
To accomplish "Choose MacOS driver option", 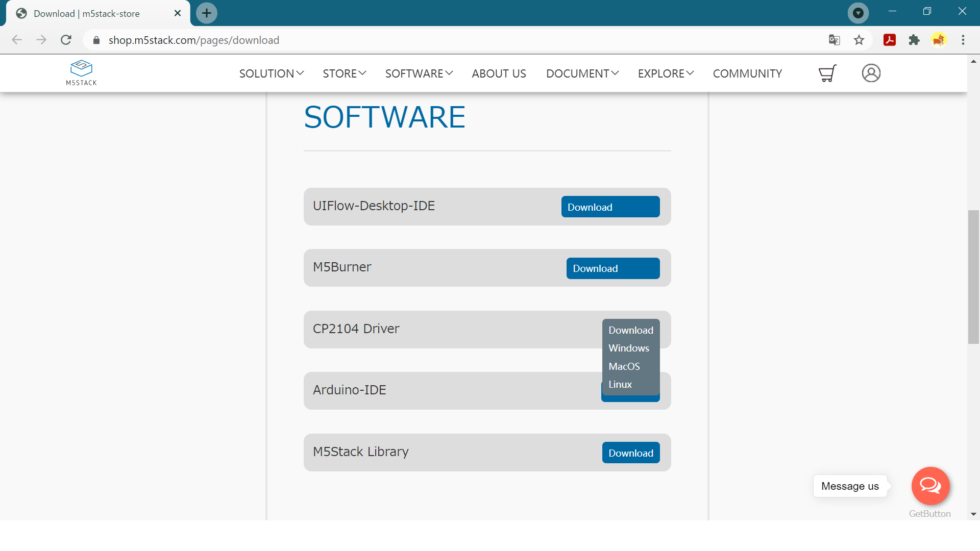I will (624, 366).
